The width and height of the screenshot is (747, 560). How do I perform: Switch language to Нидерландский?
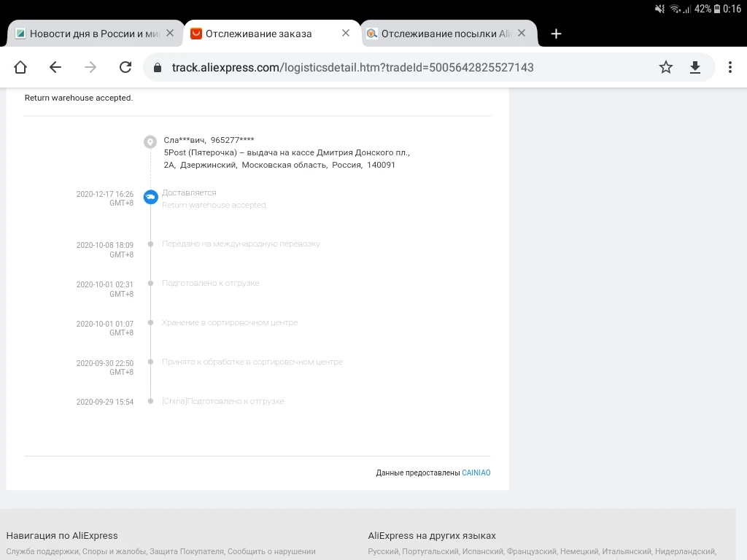[686, 551]
